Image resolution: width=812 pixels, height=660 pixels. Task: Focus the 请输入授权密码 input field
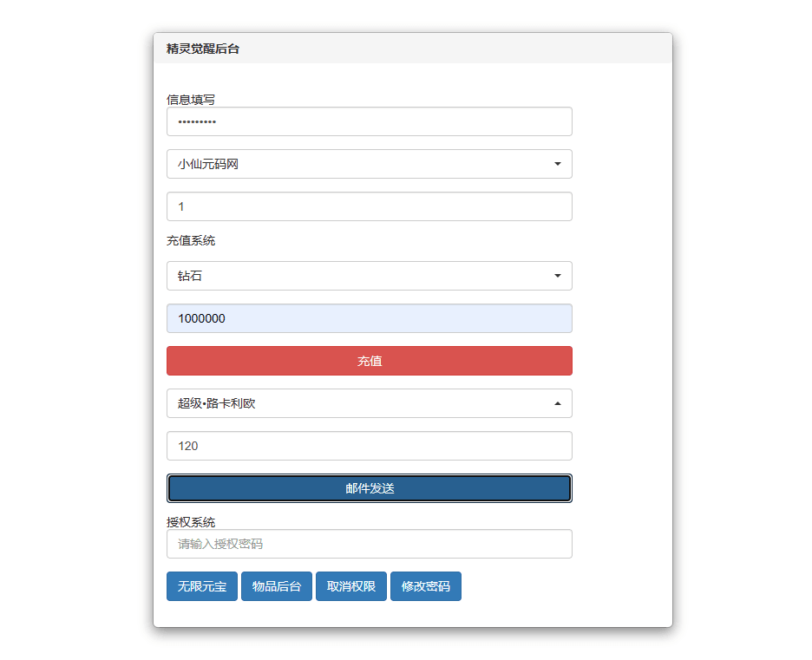370,544
